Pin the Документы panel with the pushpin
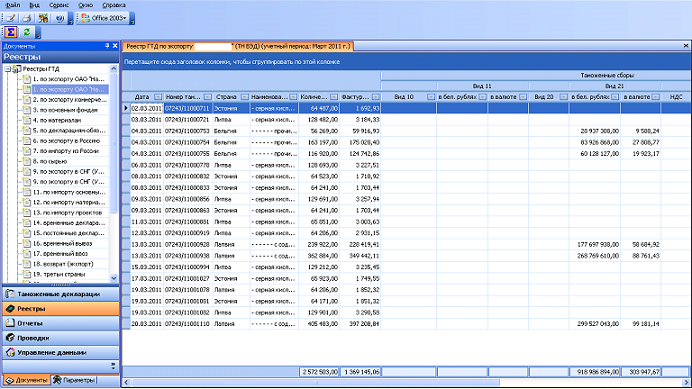This screenshot has height=389, width=692. click(x=107, y=46)
